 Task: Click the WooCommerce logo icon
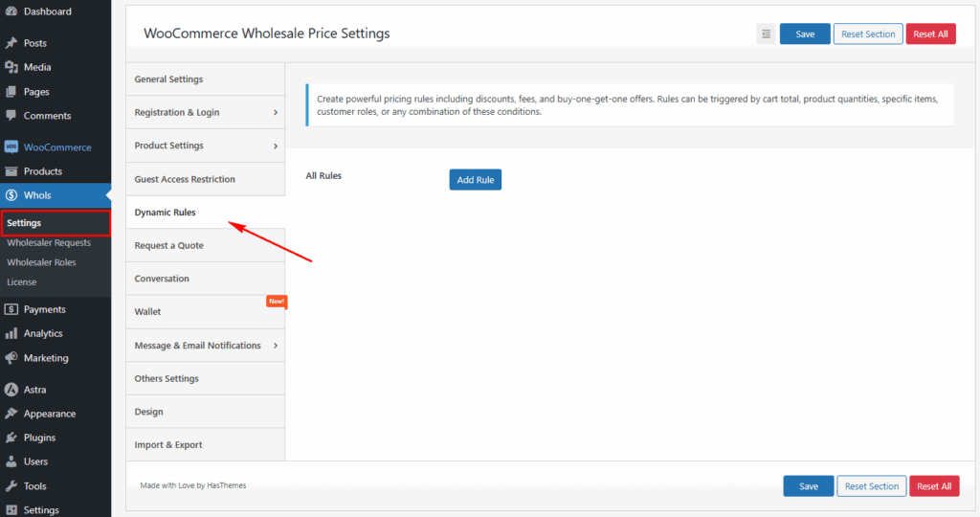pos(11,146)
